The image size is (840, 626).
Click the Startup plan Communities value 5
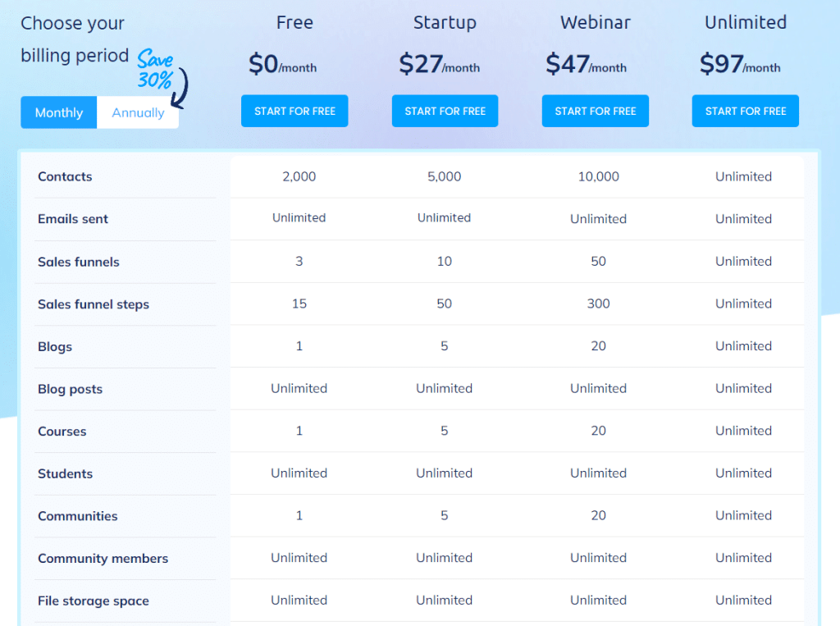[444, 515]
